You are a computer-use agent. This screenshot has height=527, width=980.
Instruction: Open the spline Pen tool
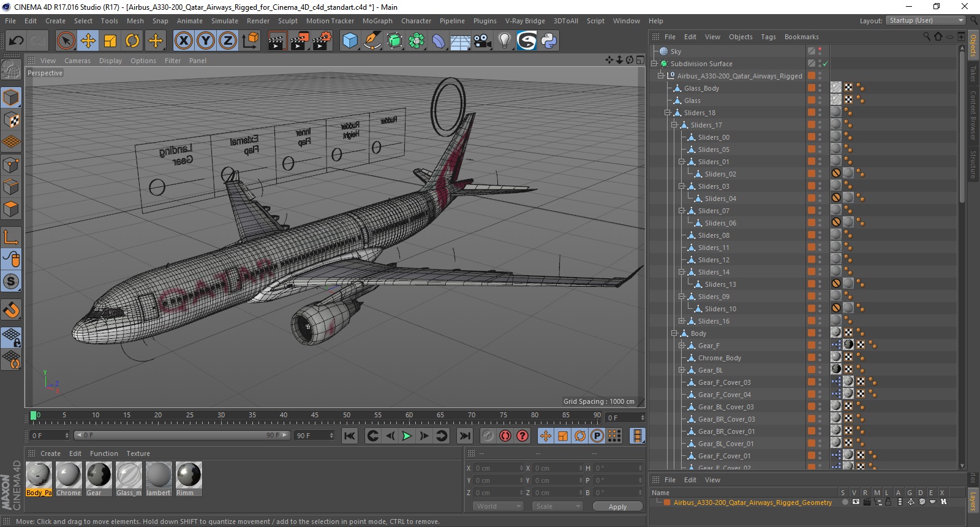372,41
